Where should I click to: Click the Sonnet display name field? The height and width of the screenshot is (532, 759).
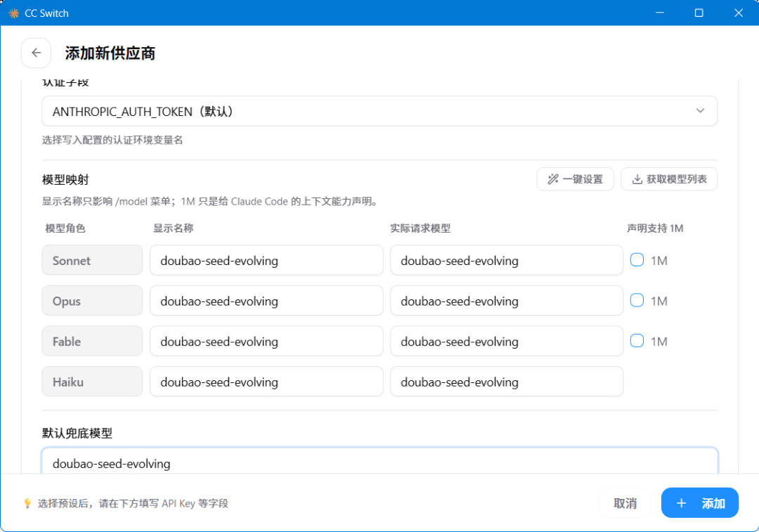266,261
